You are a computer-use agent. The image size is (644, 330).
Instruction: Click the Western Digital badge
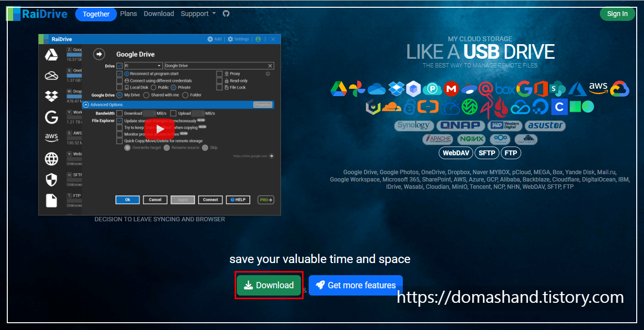click(x=505, y=126)
